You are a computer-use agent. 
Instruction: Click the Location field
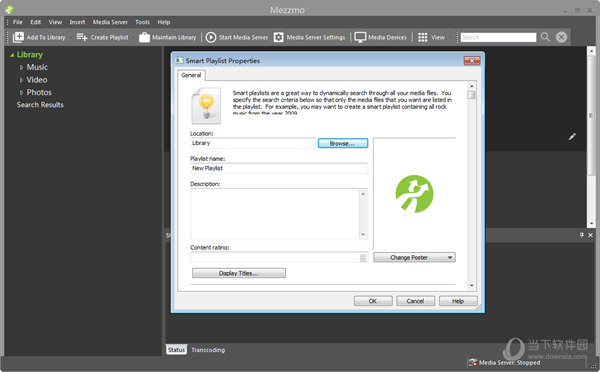click(253, 143)
